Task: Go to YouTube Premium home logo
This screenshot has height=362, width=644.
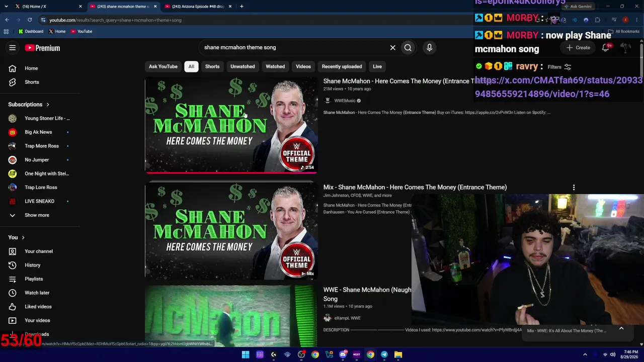Action: click(42, 48)
